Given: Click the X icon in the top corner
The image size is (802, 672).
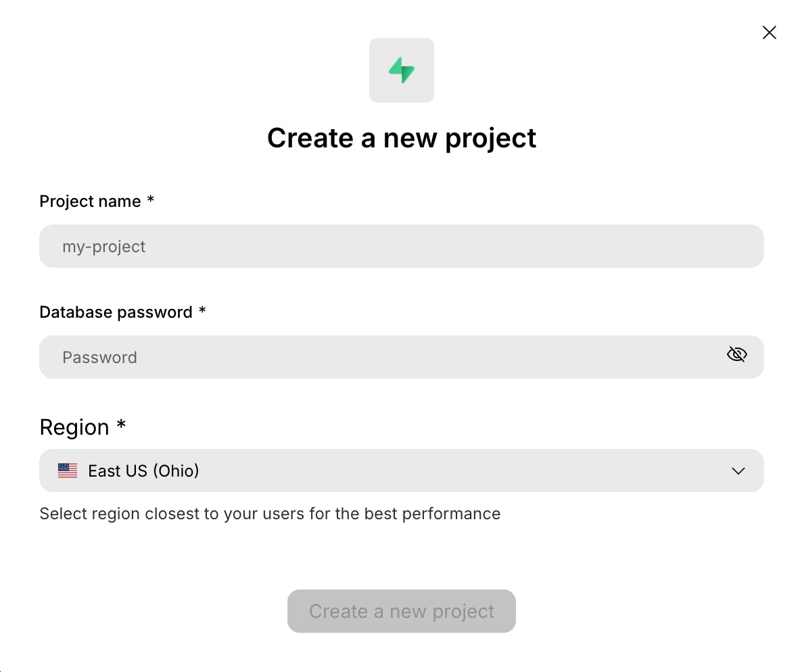Looking at the screenshot, I should [x=769, y=32].
